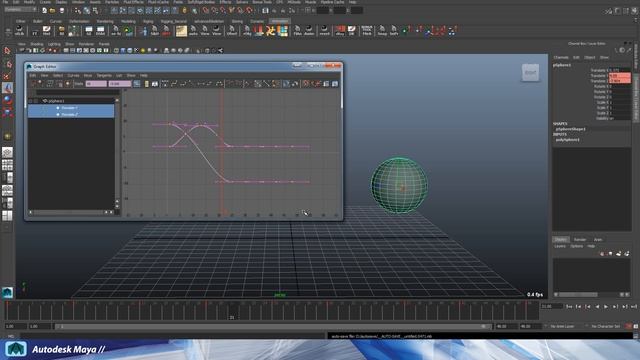Screen dimensions: 640x360
Task: Click the Maya home icon bottom left
Action: [x=7, y=292]
